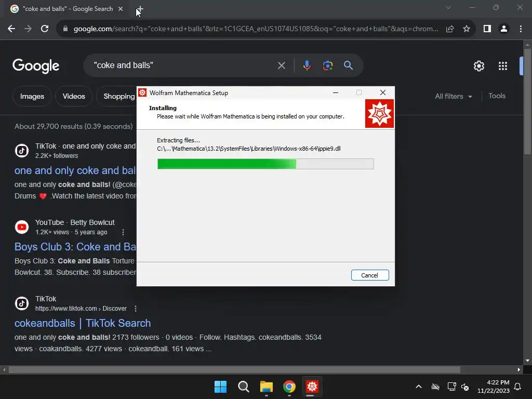Click the YouTube icon of Betty Bowlcut result
This screenshot has height=399, width=532.
pos(22,227)
